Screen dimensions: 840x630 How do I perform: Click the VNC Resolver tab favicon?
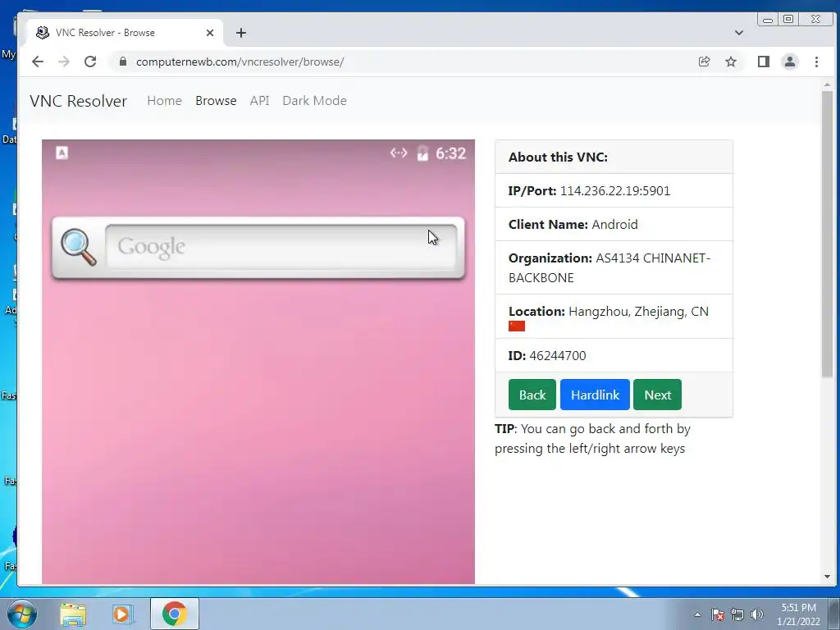43,33
